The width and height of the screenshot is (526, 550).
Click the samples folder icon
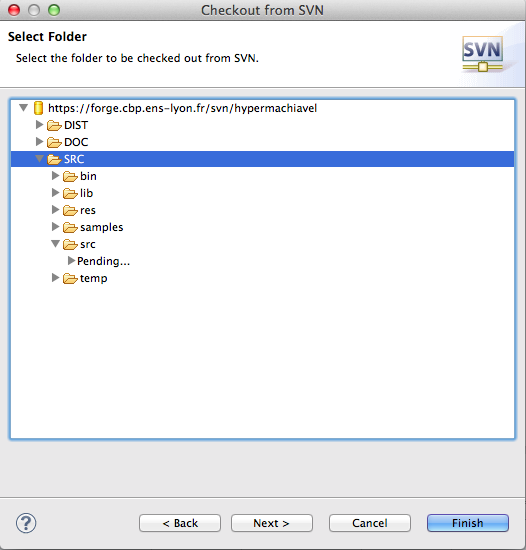(70, 227)
